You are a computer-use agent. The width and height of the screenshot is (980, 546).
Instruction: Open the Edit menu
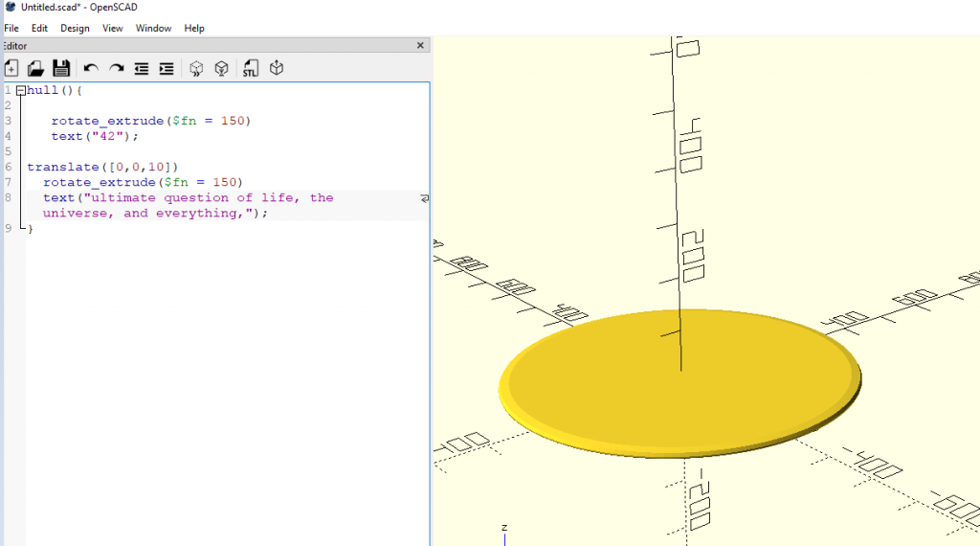click(x=39, y=28)
